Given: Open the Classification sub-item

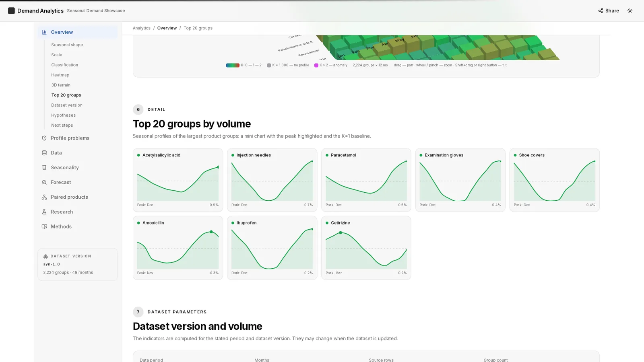Looking at the screenshot, I should (x=65, y=65).
